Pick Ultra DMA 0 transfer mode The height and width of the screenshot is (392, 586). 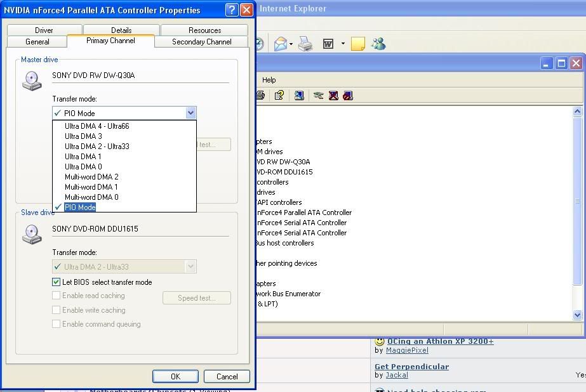(x=124, y=166)
